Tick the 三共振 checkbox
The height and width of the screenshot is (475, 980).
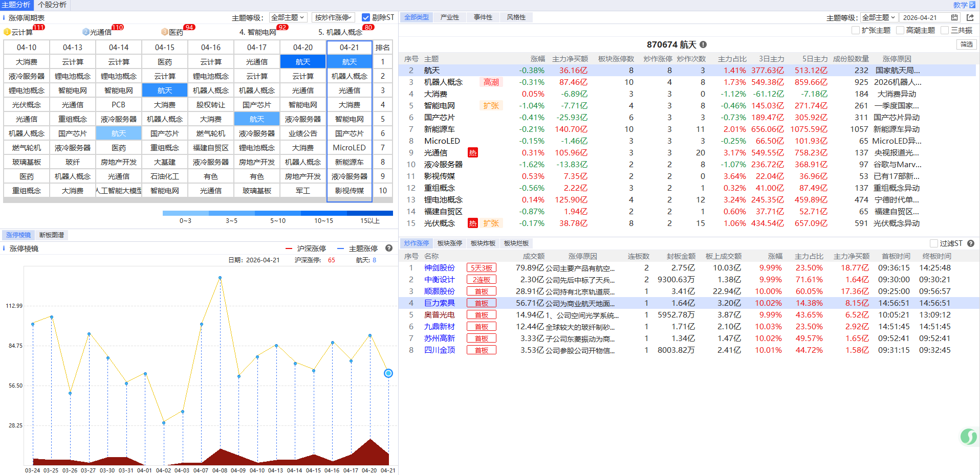(945, 30)
